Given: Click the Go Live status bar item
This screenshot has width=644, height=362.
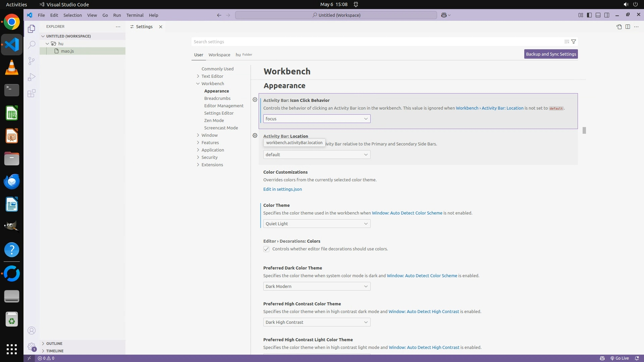Looking at the screenshot, I should tap(620, 358).
